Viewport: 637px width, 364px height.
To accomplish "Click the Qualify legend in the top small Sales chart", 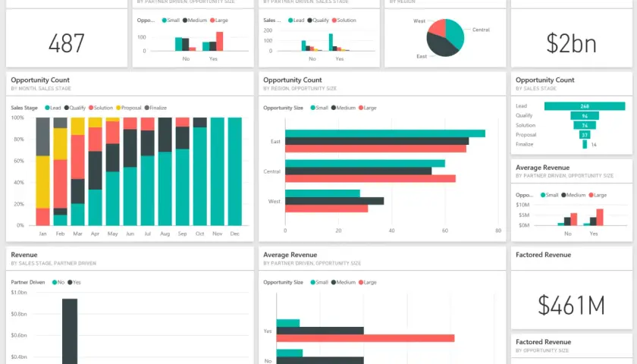I will (x=318, y=20).
